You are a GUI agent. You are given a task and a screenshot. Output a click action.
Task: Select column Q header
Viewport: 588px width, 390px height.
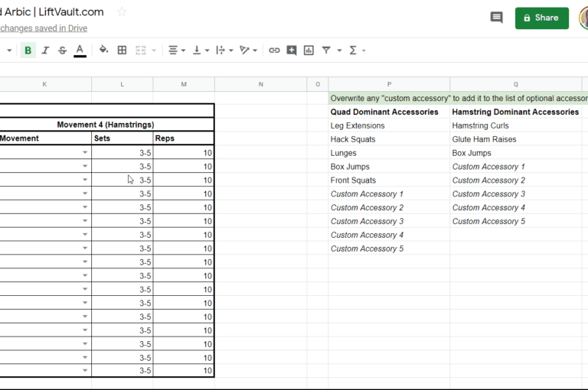coord(515,84)
